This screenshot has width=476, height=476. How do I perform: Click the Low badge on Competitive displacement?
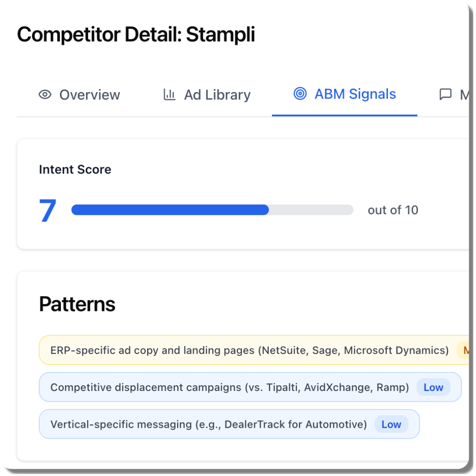[x=433, y=387]
